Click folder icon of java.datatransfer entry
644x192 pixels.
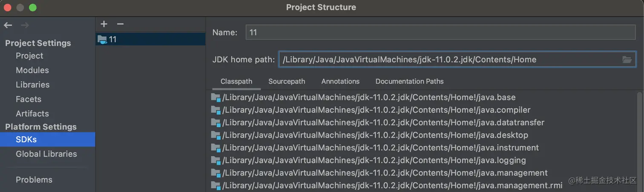click(x=216, y=123)
